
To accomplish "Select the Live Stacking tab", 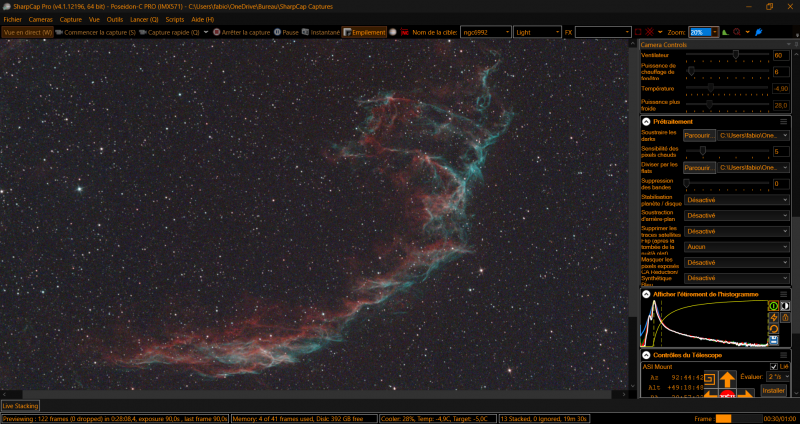I will [20, 406].
